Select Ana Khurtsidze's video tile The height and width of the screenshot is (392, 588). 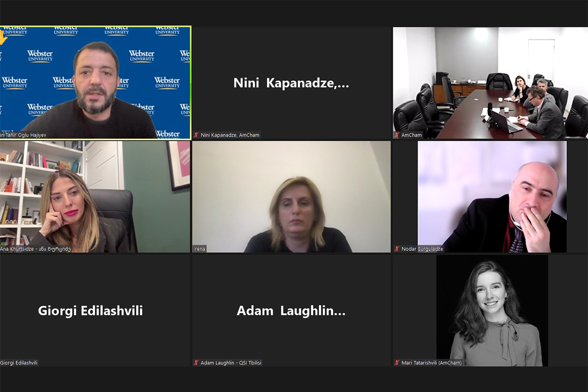click(95, 196)
